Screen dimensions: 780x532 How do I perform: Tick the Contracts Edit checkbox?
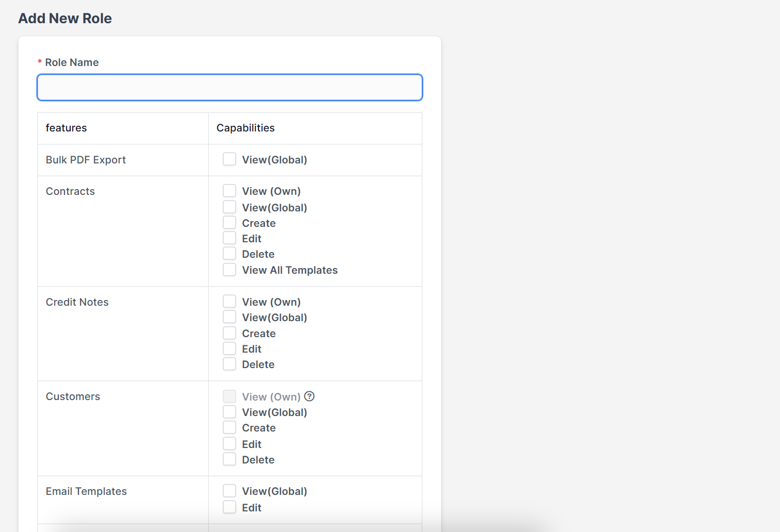click(230, 238)
